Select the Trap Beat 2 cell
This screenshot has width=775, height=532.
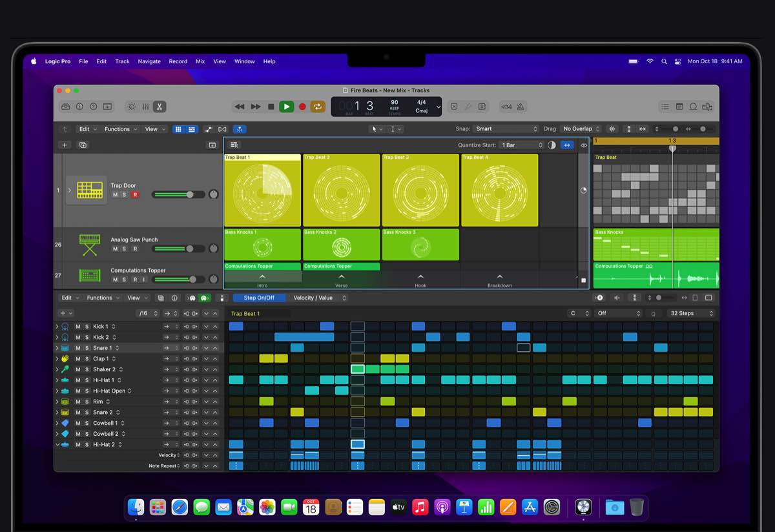[342, 190]
